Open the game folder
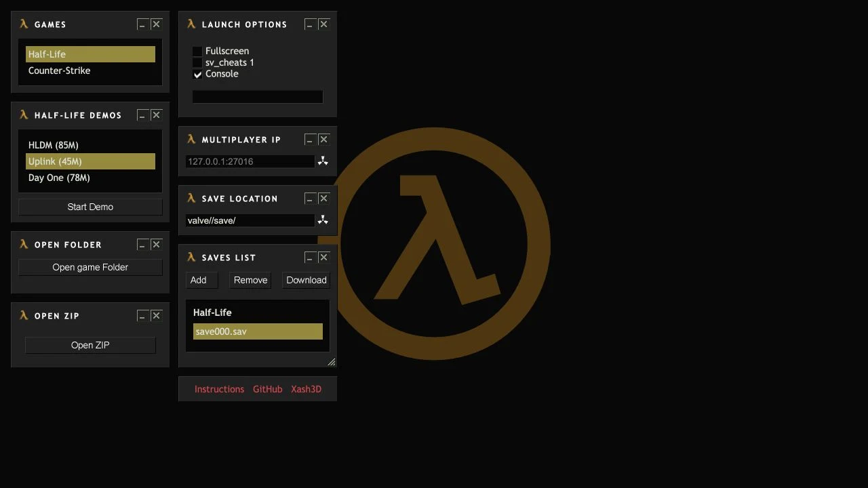This screenshot has width=868, height=488. coord(90,267)
